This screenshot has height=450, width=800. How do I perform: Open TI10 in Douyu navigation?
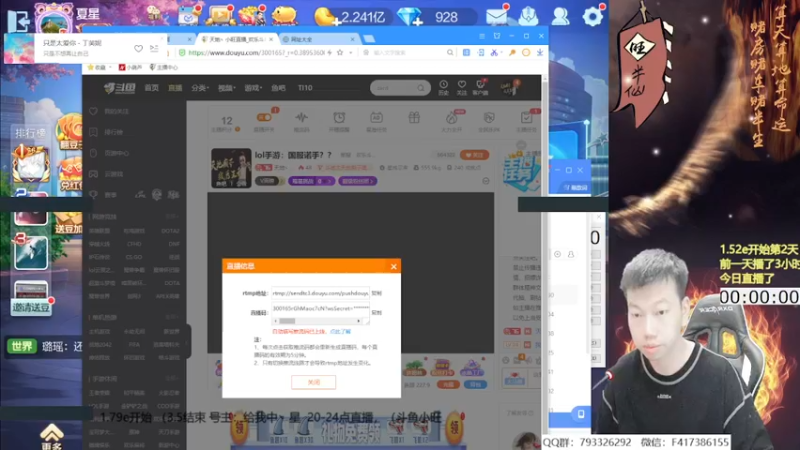[x=305, y=88]
